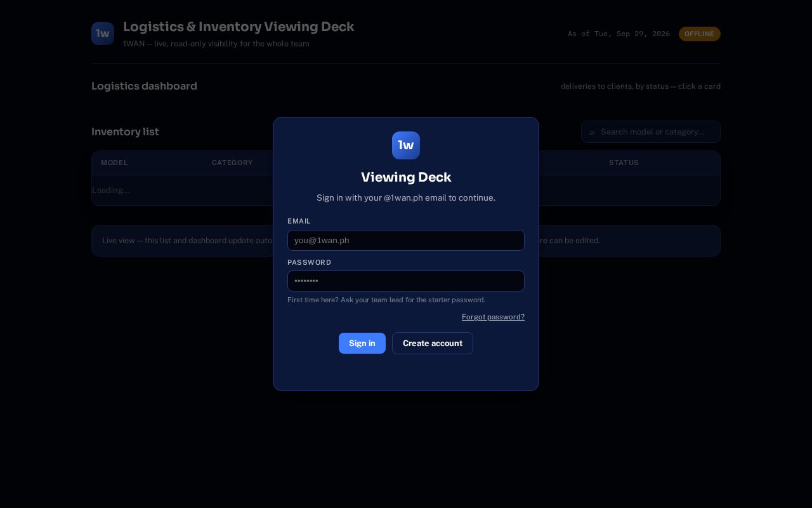
Task: Click the Search model or category field
Action: 651,132
